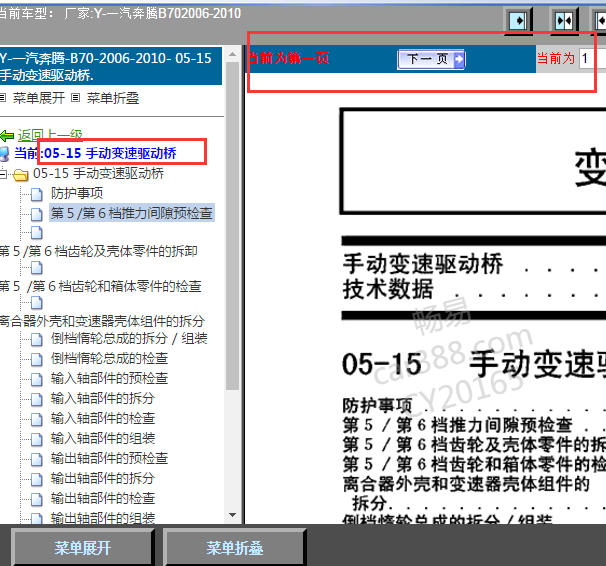Click page icon above 第5/第6档齿轮及壳体零件的拆卸
Screen dimensions: 606x566
click(x=37, y=233)
